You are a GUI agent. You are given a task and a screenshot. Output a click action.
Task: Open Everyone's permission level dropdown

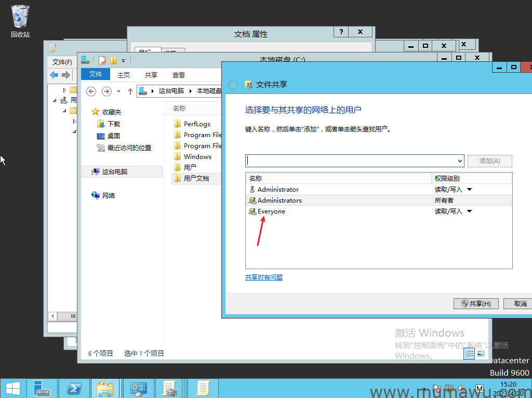(469, 211)
